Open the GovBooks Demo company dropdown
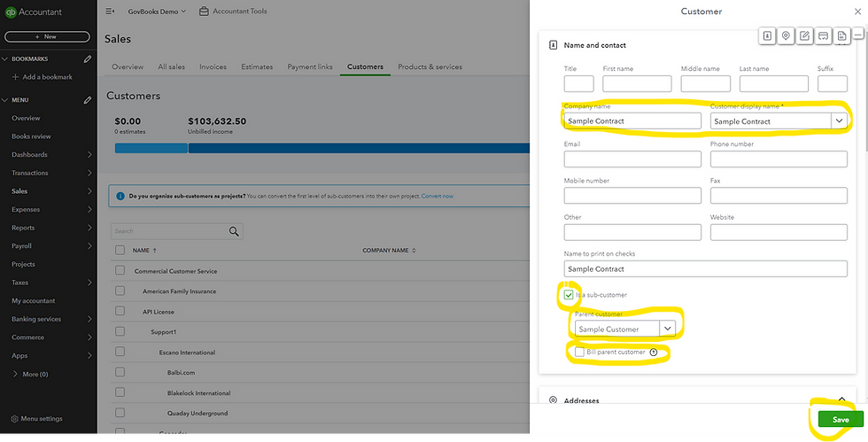The width and height of the screenshot is (868, 442). (158, 12)
